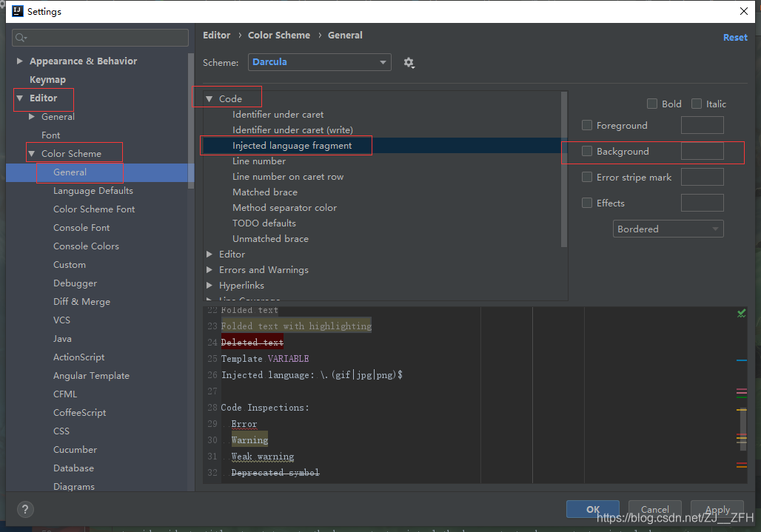Select Injected language fragment item

click(292, 146)
